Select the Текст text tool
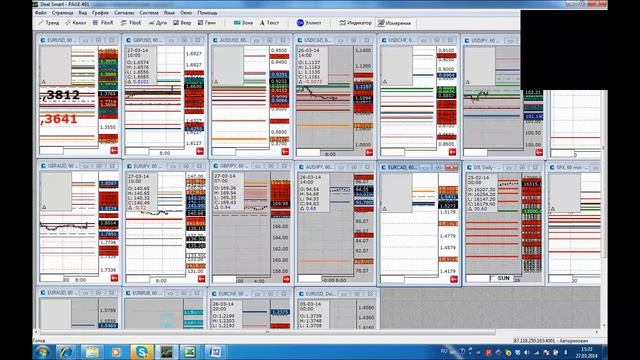 pyautogui.click(x=269, y=23)
